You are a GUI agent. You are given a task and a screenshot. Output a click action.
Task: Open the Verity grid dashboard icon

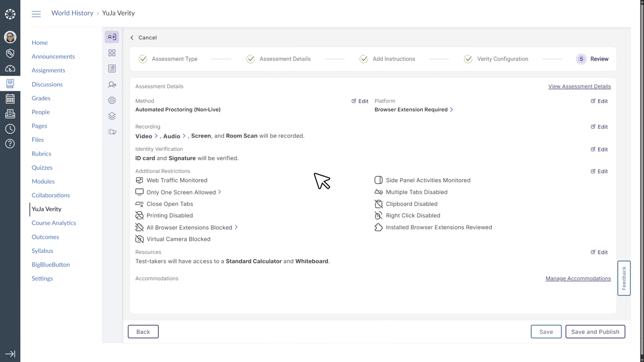pos(112,53)
